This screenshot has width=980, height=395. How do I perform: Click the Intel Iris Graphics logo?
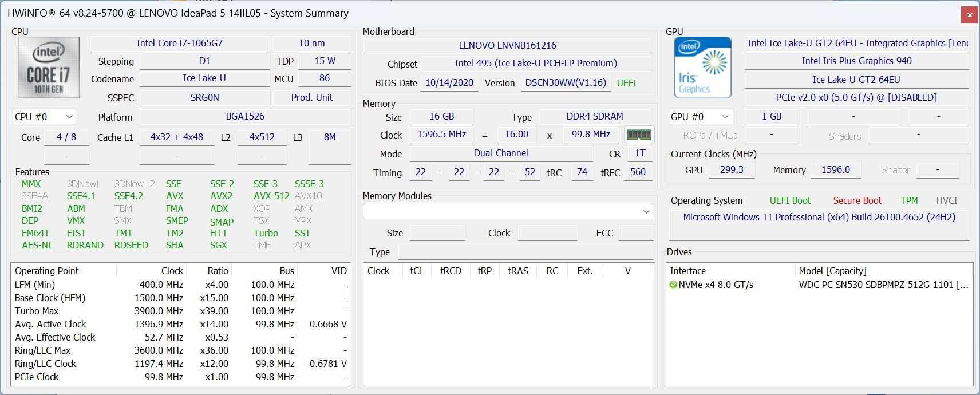(702, 68)
